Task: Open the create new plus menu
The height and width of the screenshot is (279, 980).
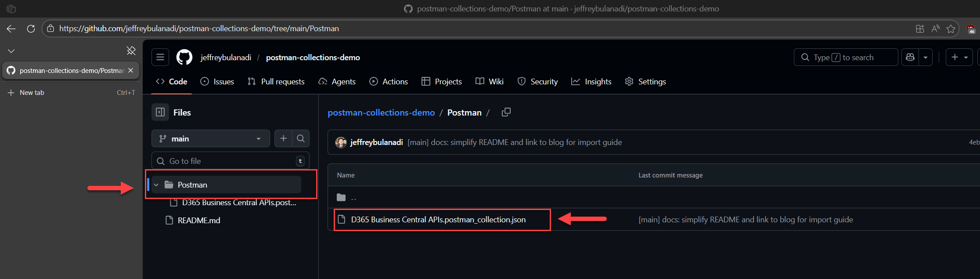Action: tap(959, 57)
